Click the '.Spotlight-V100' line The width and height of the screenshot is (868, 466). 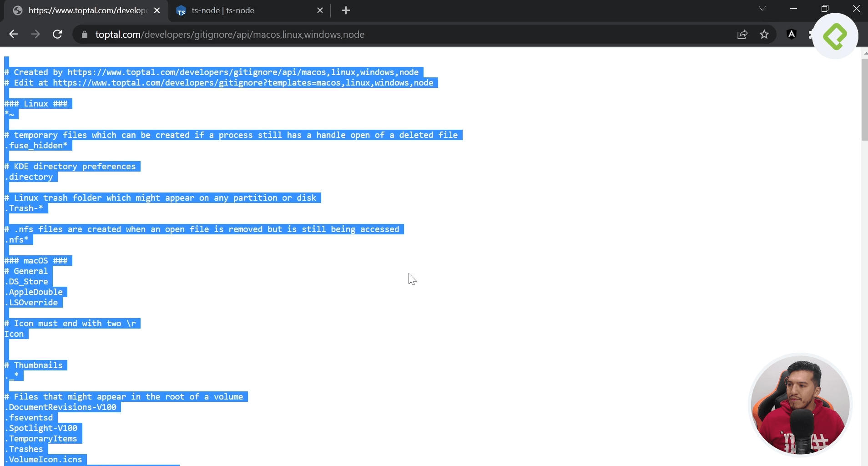[x=41, y=428]
